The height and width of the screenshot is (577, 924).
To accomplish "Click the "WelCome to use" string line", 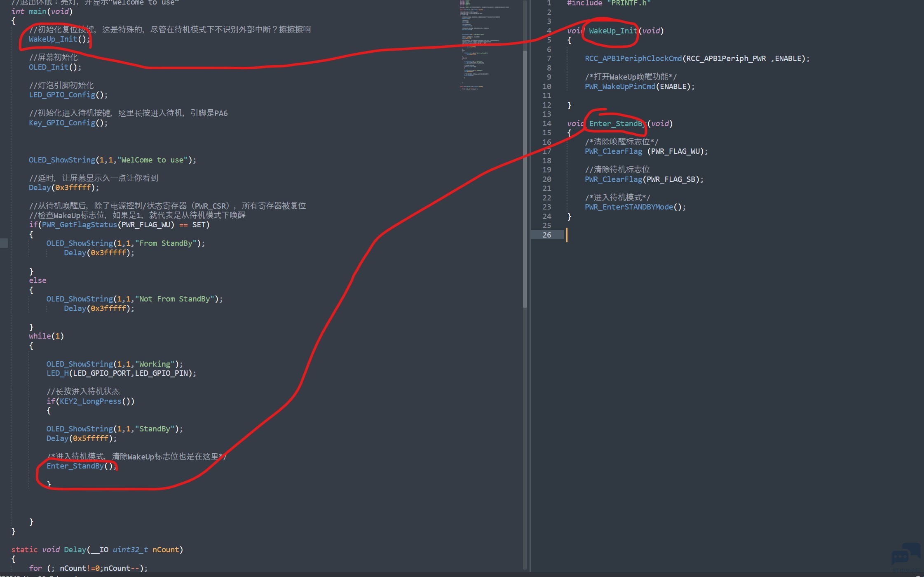I will (x=113, y=160).
